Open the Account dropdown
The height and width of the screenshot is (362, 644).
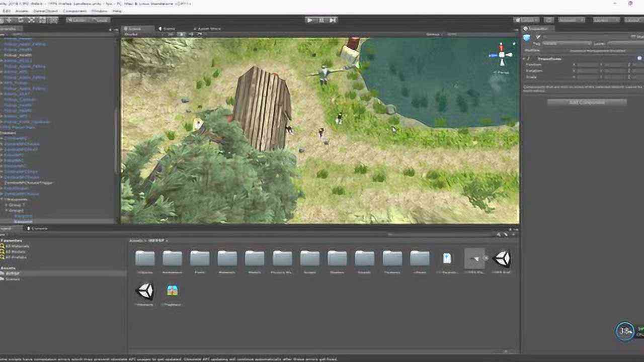click(572, 20)
